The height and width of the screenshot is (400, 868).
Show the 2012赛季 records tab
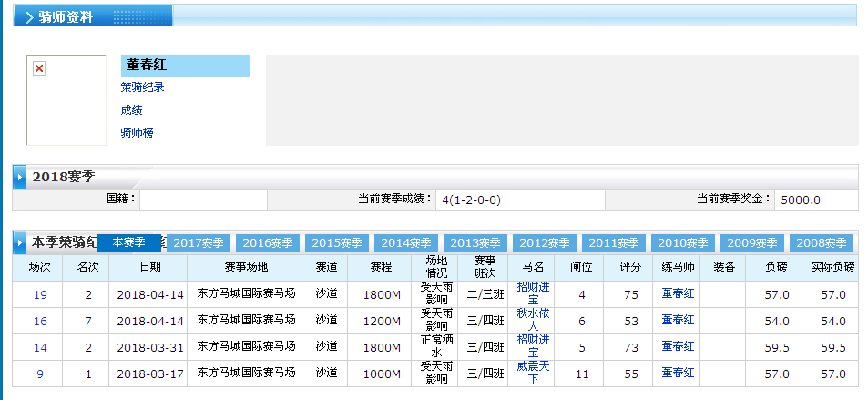(x=545, y=243)
